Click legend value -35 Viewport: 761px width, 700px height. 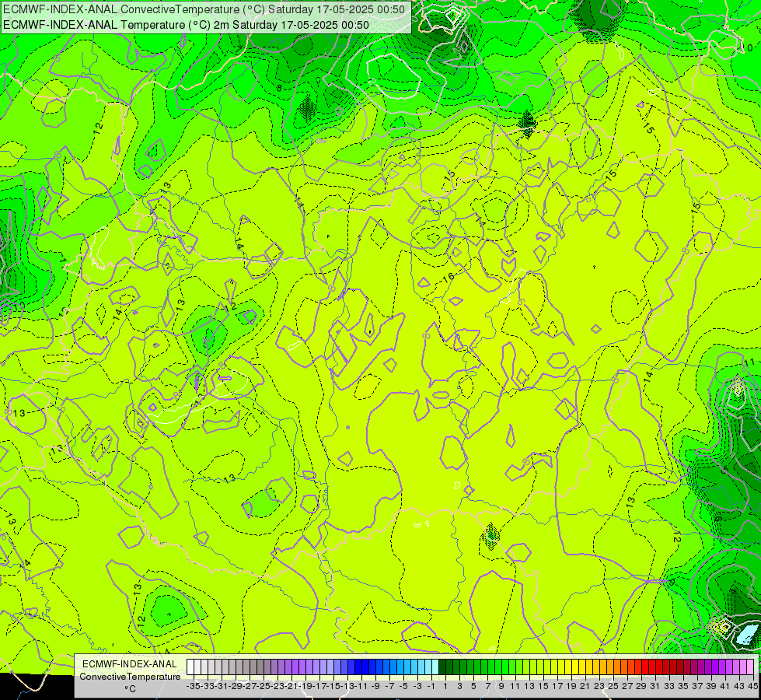[194, 686]
